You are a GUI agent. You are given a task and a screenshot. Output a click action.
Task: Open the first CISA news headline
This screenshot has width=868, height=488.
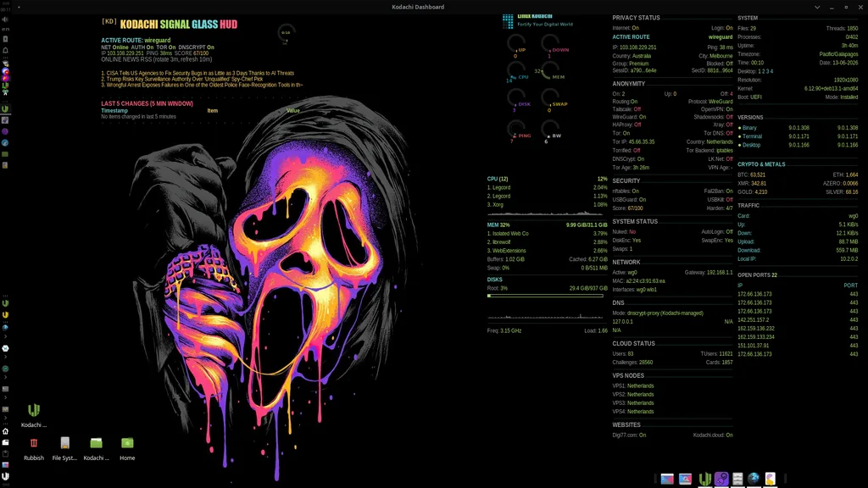198,73
